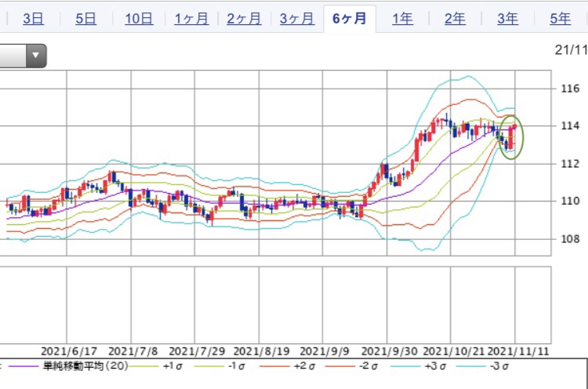This screenshot has width=588, height=389.
Task: Open the 3ヶ月 chart range
Action: point(297,18)
